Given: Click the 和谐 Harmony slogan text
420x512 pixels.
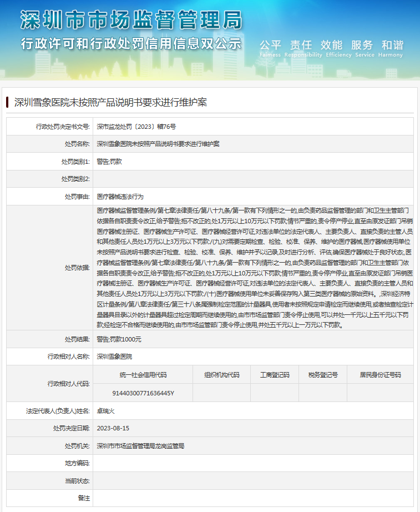Looking at the screenshot, I should tap(391, 49).
